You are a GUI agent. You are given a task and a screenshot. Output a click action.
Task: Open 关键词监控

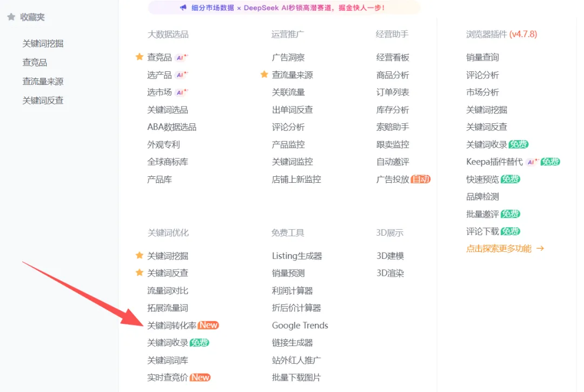[x=293, y=162]
